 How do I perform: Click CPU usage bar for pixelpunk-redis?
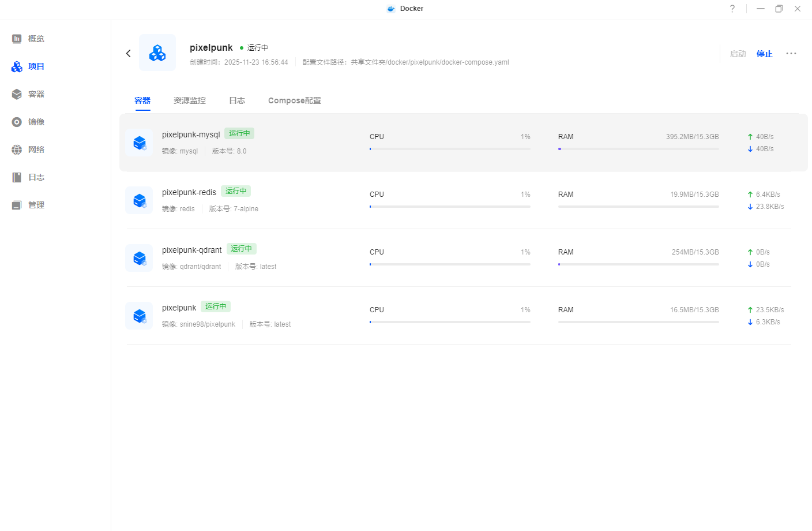pos(450,207)
